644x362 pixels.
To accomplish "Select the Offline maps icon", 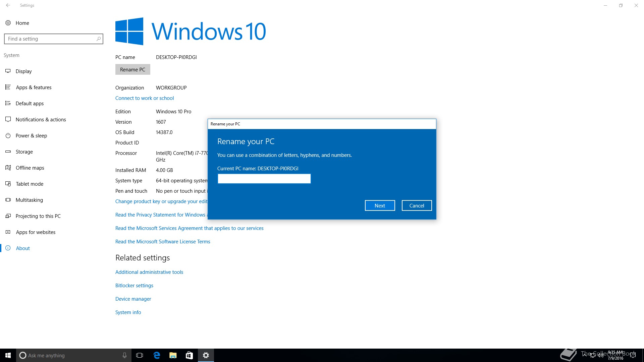I will [x=8, y=168].
